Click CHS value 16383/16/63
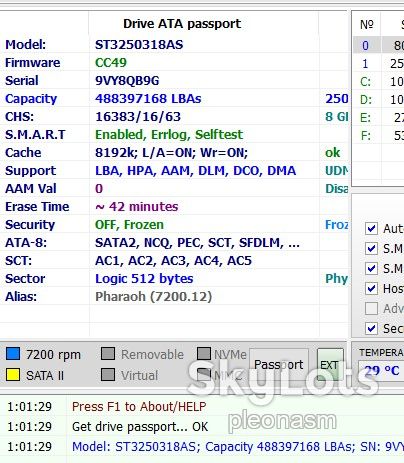Viewport: 404px width, 463px height. (138, 117)
